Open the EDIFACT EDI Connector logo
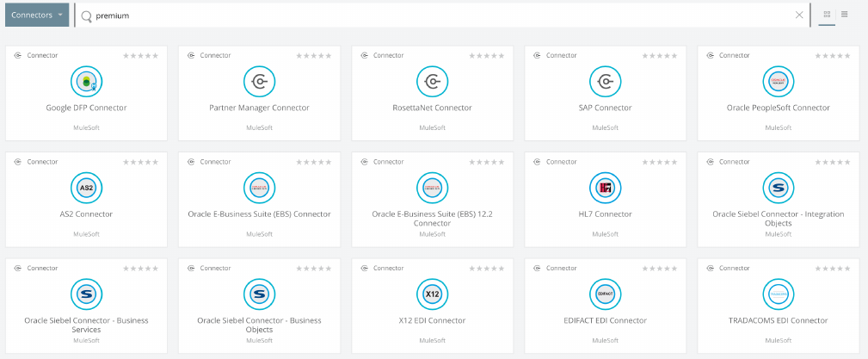 [605, 294]
